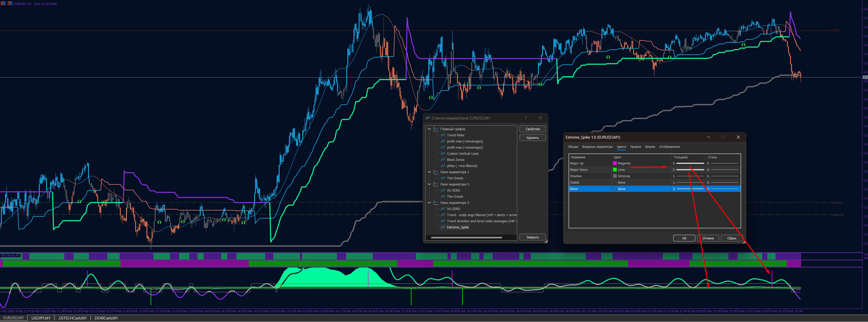The image size is (868, 322).
Task: Click the Extreme_Spike indicator icon in list
Action: pyautogui.click(x=443, y=227)
